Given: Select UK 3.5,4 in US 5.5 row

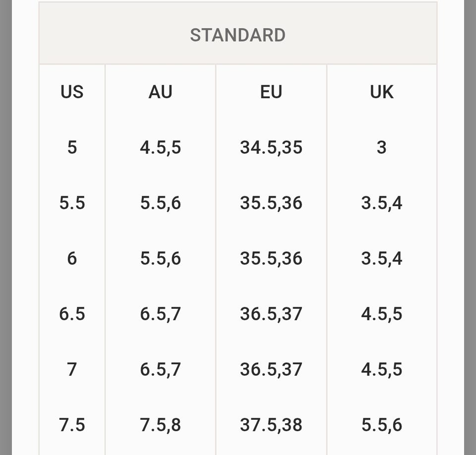Looking at the screenshot, I should [381, 203].
